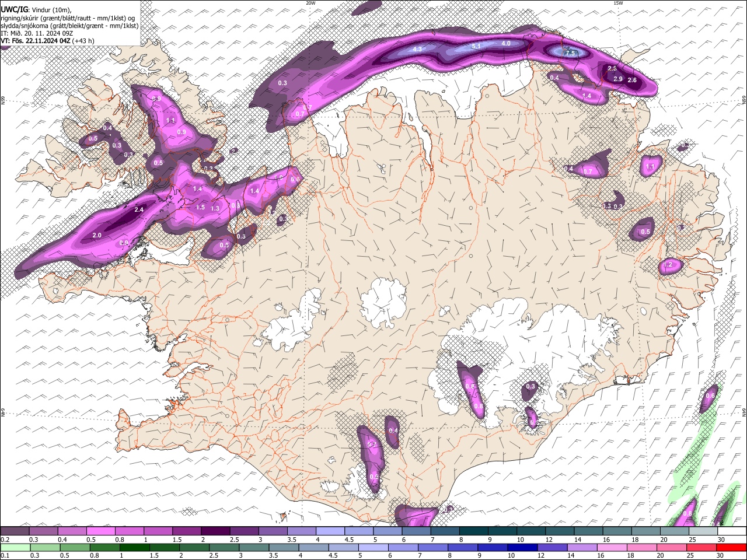
Task: Click the 'UWC/IG: Vindur (10m)' title text
Action: (x=36, y=10)
